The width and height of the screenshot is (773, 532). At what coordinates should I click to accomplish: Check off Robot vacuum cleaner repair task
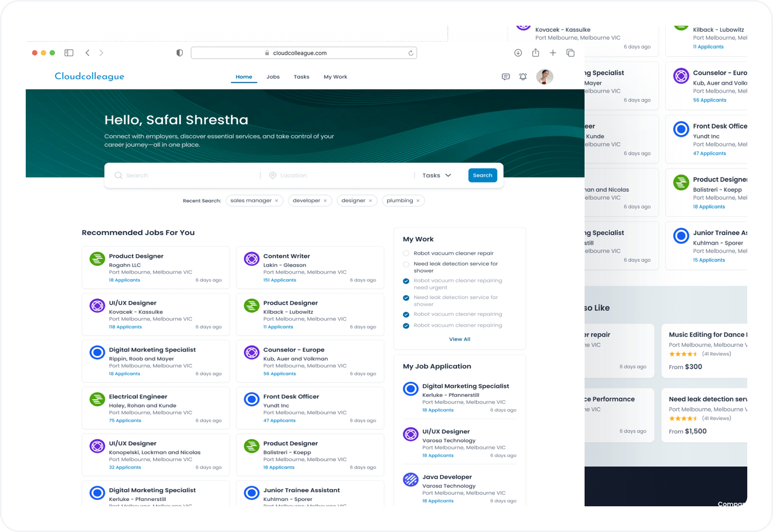point(406,254)
